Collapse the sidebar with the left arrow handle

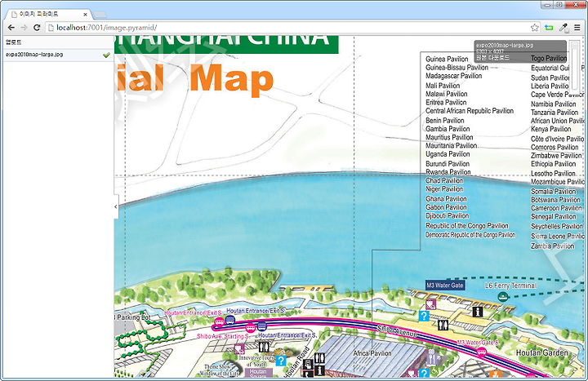[116, 206]
